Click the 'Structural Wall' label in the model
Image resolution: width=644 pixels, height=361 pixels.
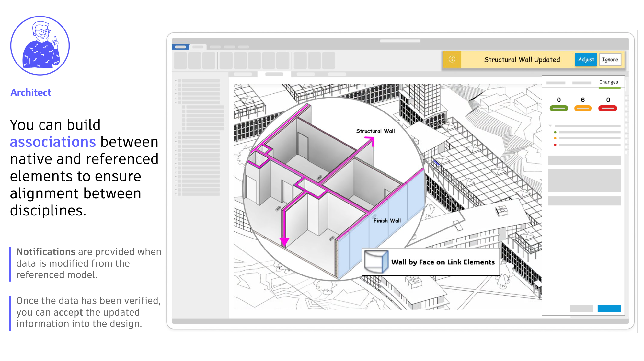click(x=375, y=131)
